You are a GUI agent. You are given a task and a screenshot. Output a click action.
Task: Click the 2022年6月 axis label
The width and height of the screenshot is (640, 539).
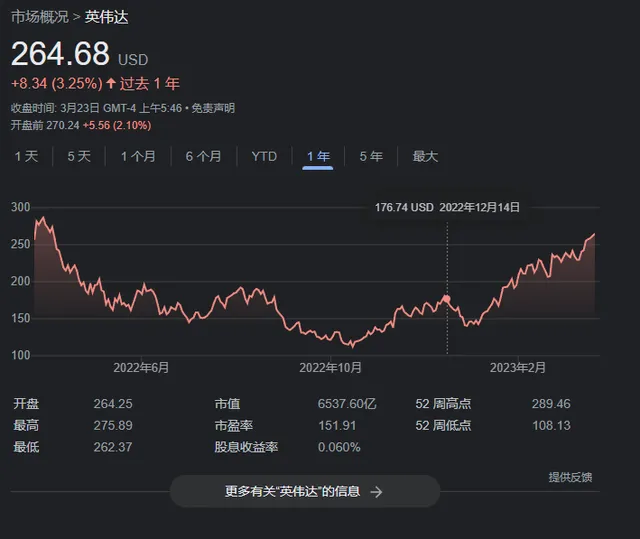[x=140, y=367]
